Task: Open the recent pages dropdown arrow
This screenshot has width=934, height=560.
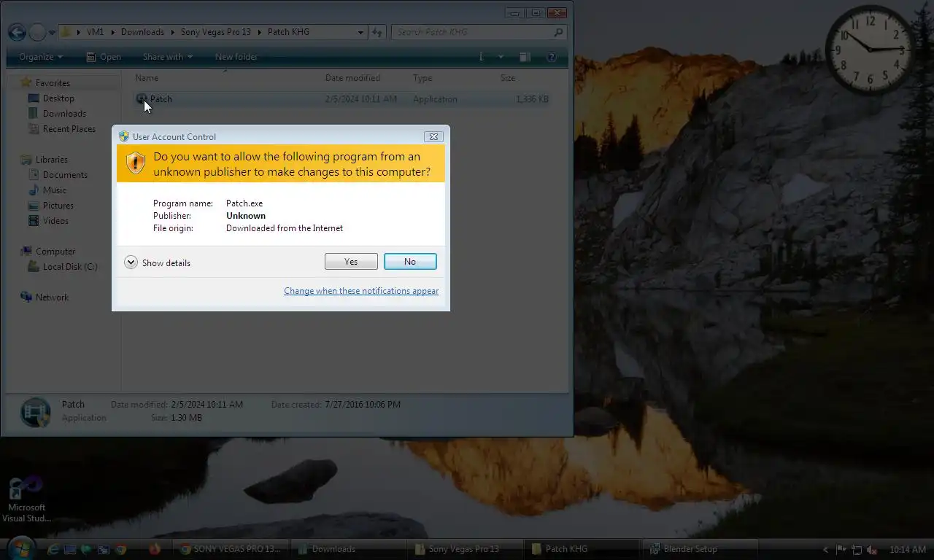Action: tap(52, 33)
